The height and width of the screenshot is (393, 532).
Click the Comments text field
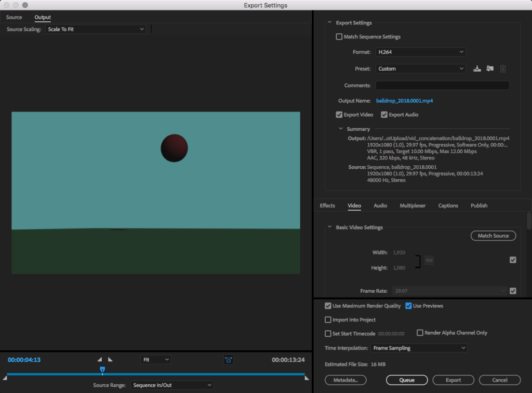click(442, 85)
